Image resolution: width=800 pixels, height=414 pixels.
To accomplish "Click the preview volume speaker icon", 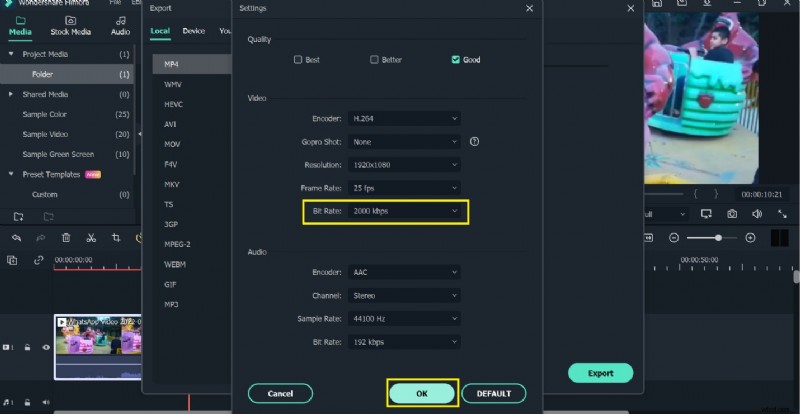I will coord(757,214).
